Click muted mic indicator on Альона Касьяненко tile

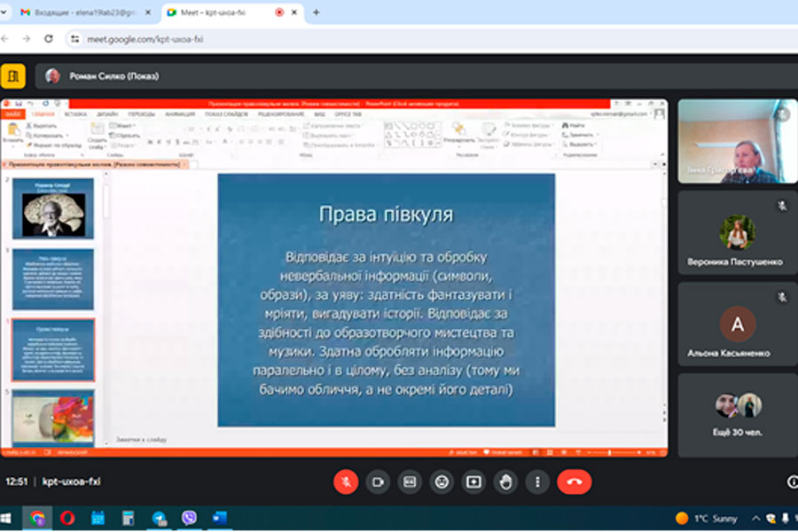782,297
